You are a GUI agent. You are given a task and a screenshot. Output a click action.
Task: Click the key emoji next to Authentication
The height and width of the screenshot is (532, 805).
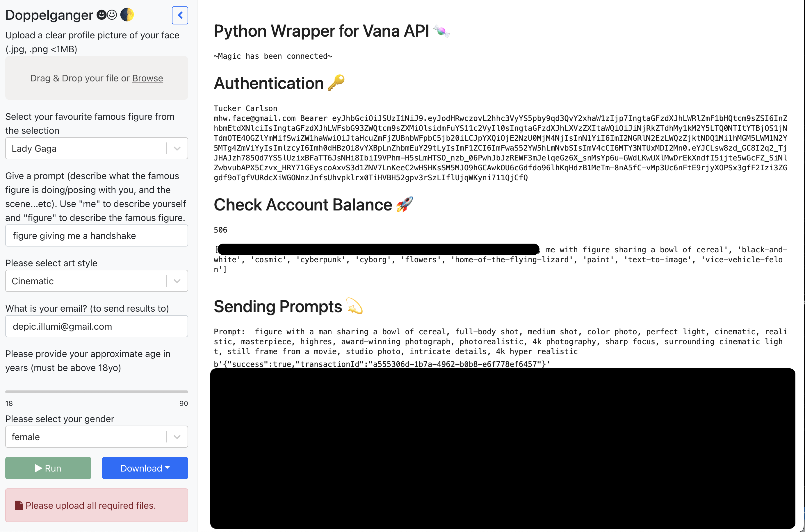(x=336, y=83)
